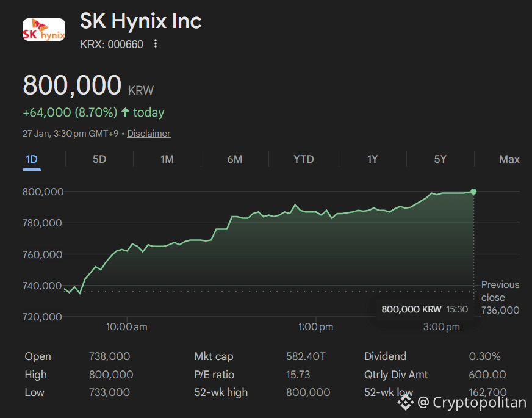Open the Disclaimer link
The image size is (532, 418).
point(148,133)
